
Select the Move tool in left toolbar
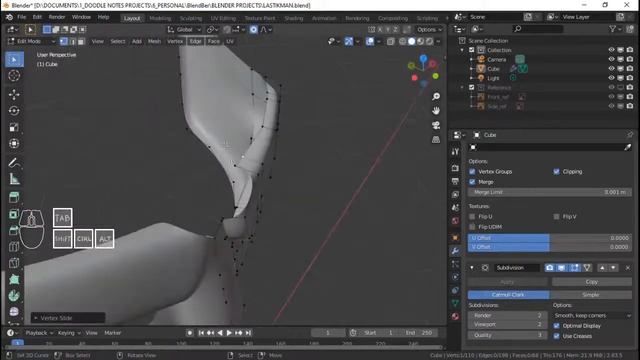(x=14, y=95)
